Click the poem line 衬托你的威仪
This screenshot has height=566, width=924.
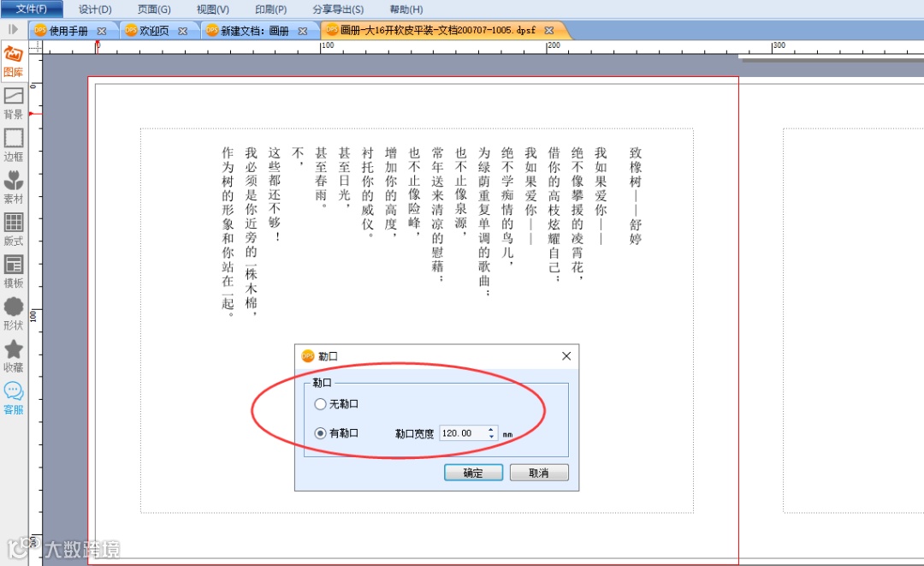368,192
